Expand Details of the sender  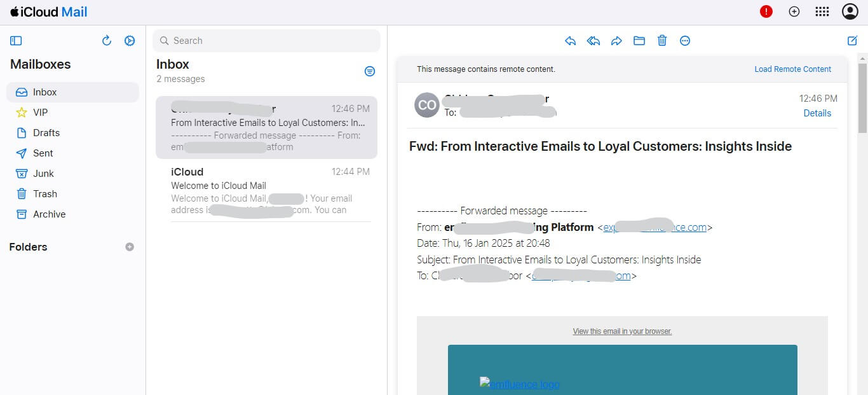point(817,113)
